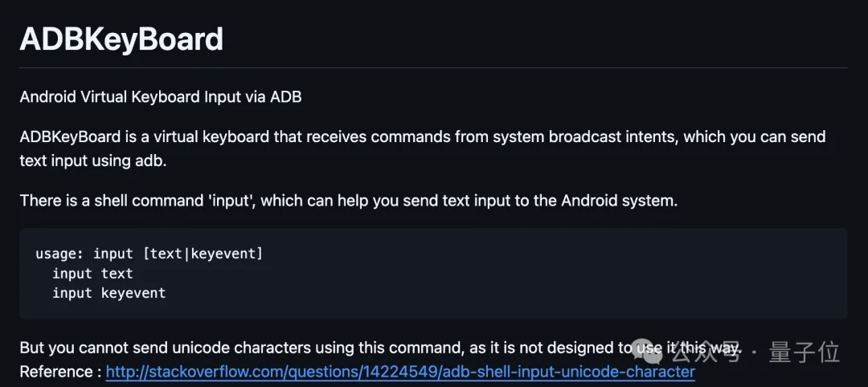Click the 'input keyevent' code line
This screenshot has width=868, height=387.
pyautogui.click(x=108, y=293)
